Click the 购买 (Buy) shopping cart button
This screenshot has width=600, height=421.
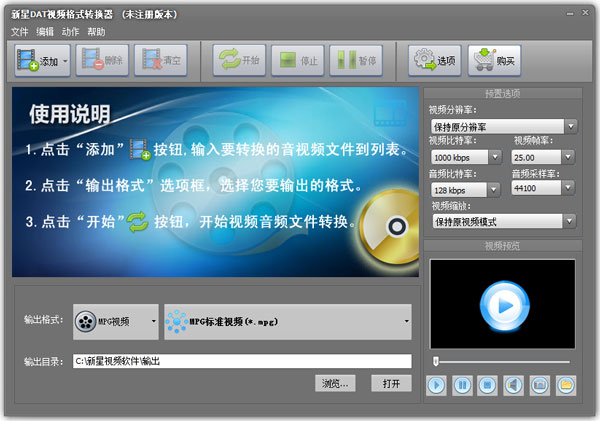click(x=494, y=60)
